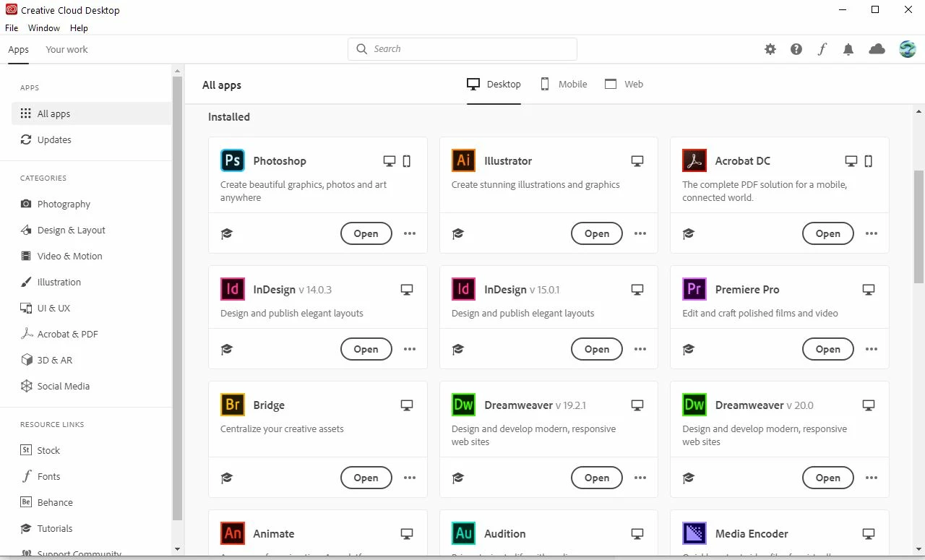Open tutorials icon on Photoshop card

(227, 233)
